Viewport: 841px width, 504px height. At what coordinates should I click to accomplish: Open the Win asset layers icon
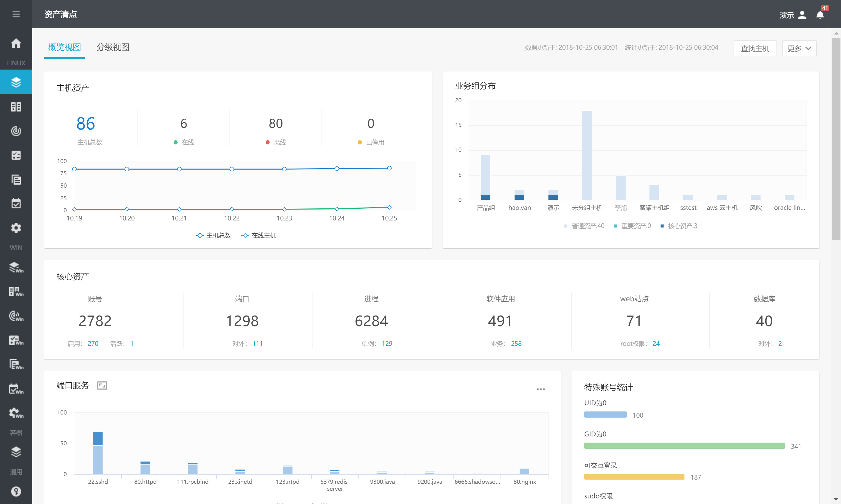(x=16, y=267)
